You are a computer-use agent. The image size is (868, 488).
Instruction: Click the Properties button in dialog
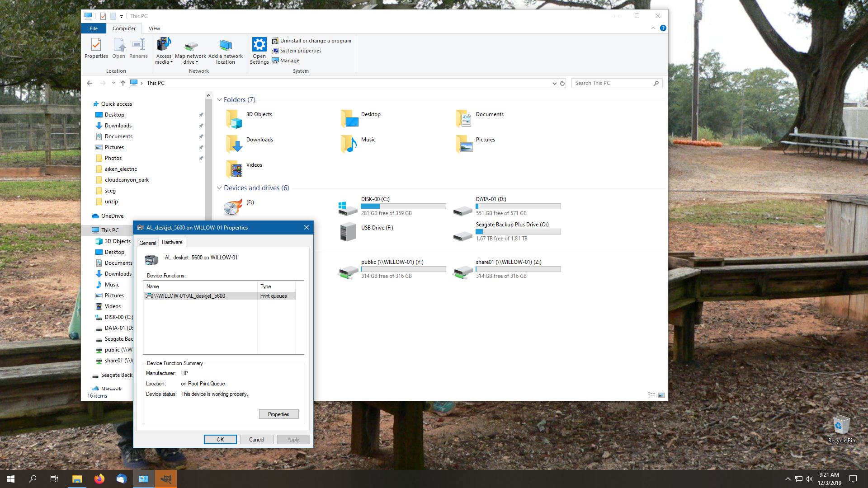(x=278, y=414)
